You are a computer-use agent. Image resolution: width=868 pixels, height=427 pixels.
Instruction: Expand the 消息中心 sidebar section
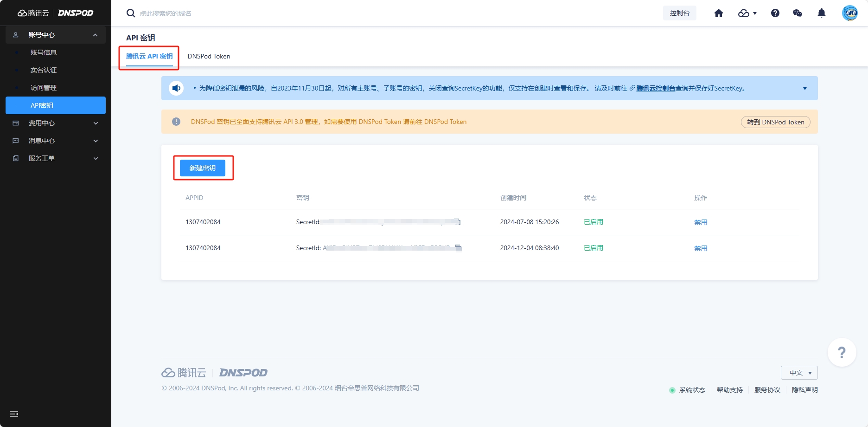(x=56, y=141)
